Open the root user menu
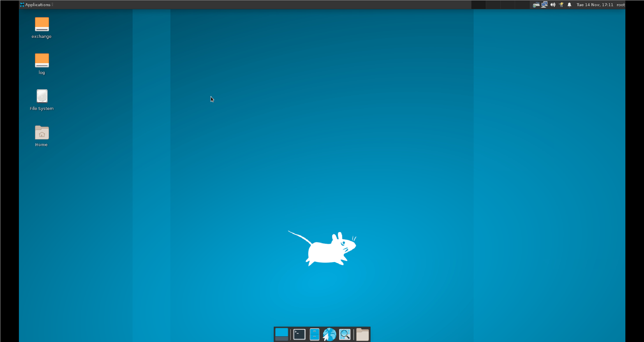This screenshot has height=342, width=644. pos(621,5)
